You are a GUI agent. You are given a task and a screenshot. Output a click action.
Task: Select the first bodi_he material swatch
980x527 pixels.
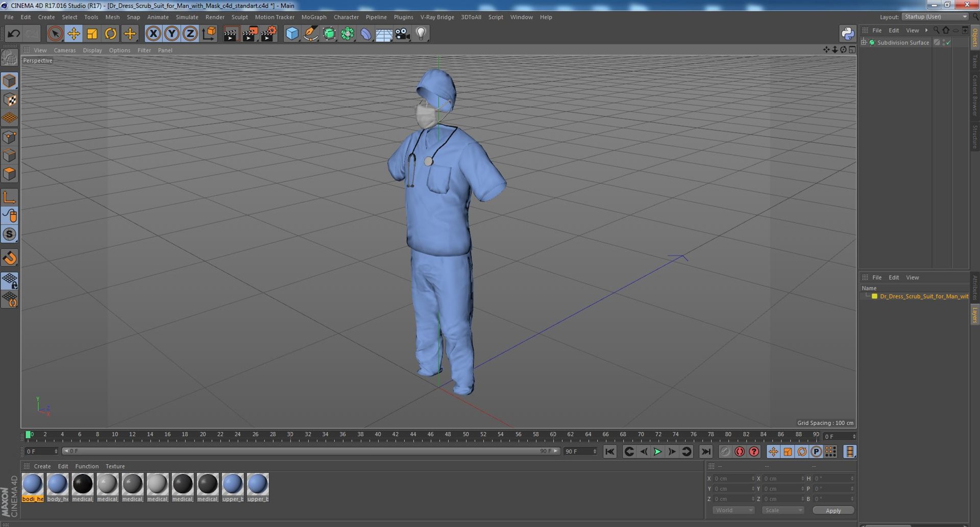(x=33, y=487)
